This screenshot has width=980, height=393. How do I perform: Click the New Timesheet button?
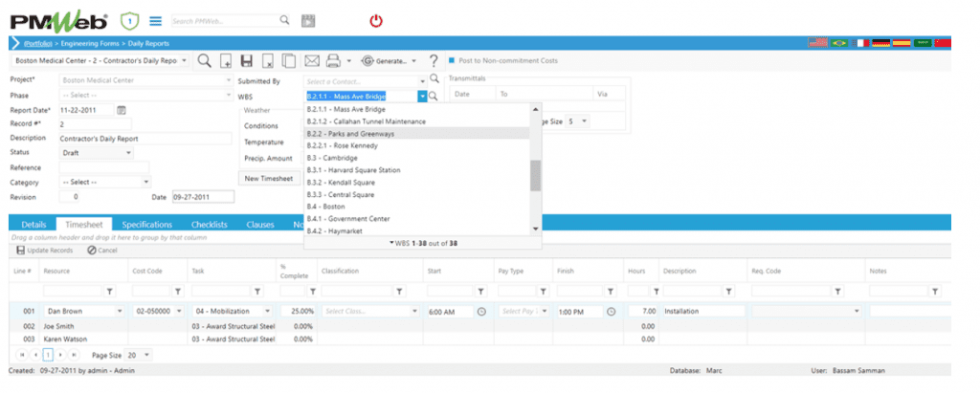(x=269, y=179)
